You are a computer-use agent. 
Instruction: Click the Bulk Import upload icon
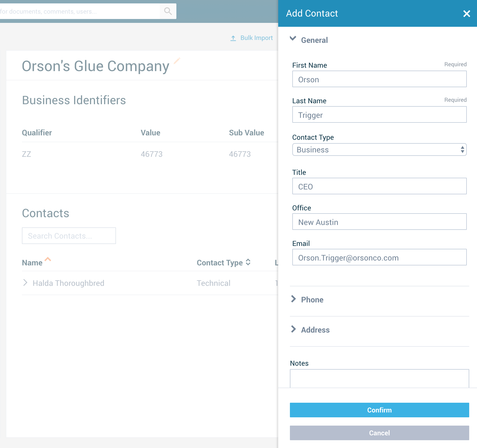tap(233, 38)
